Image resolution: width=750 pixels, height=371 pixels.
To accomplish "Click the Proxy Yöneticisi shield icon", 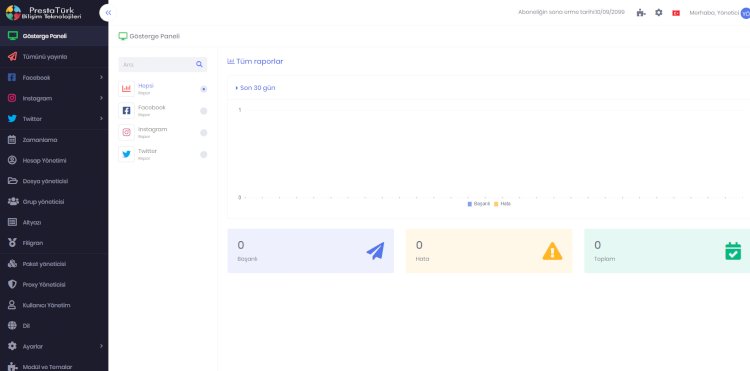I will [12, 284].
